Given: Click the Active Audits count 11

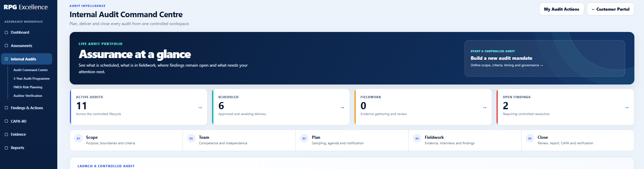Looking at the screenshot, I should (x=81, y=106).
